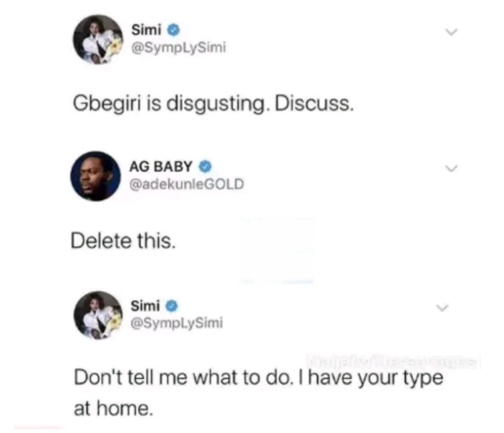
Task: Open the @adekunleGOLD handle link
Action: coord(186,184)
